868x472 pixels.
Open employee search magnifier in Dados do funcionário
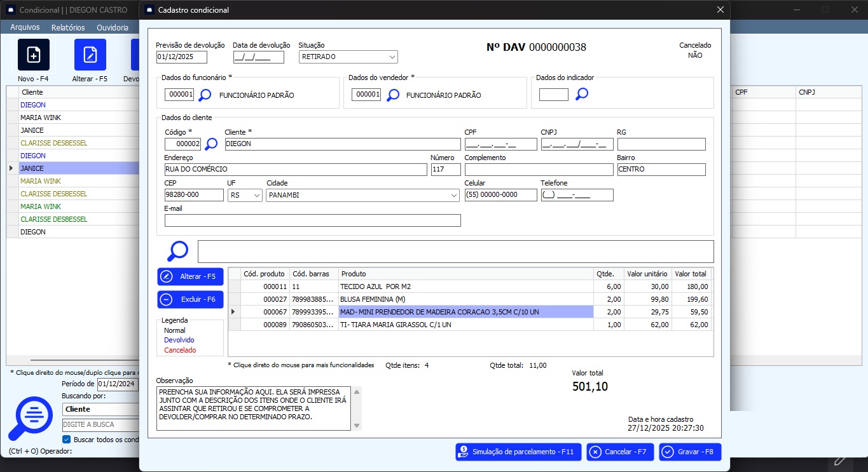[x=205, y=95]
